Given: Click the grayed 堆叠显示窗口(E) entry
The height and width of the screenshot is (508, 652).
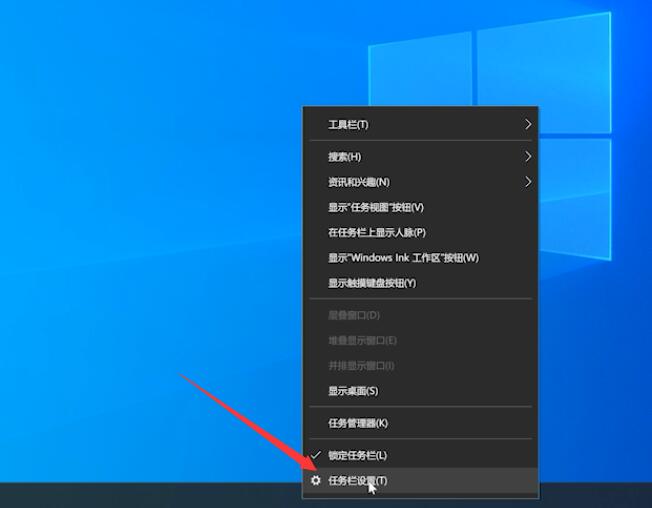Looking at the screenshot, I should [x=420, y=340].
